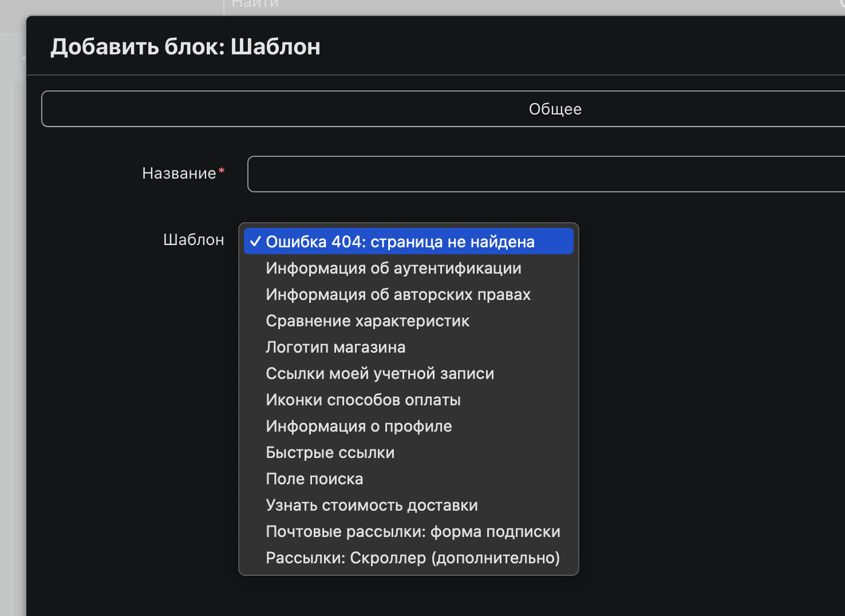Pick "Иконки способов оплаты" template

(x=408, y=400)
